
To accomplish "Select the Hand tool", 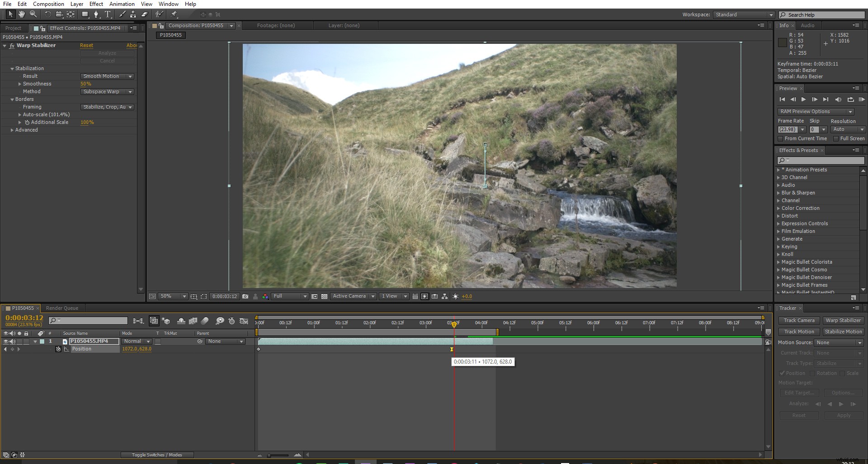I will [x=21, y=14].
